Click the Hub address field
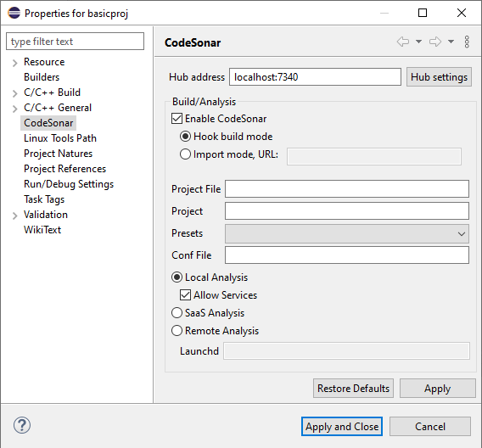This screenshot has height=448, width=482. point(315,77)
